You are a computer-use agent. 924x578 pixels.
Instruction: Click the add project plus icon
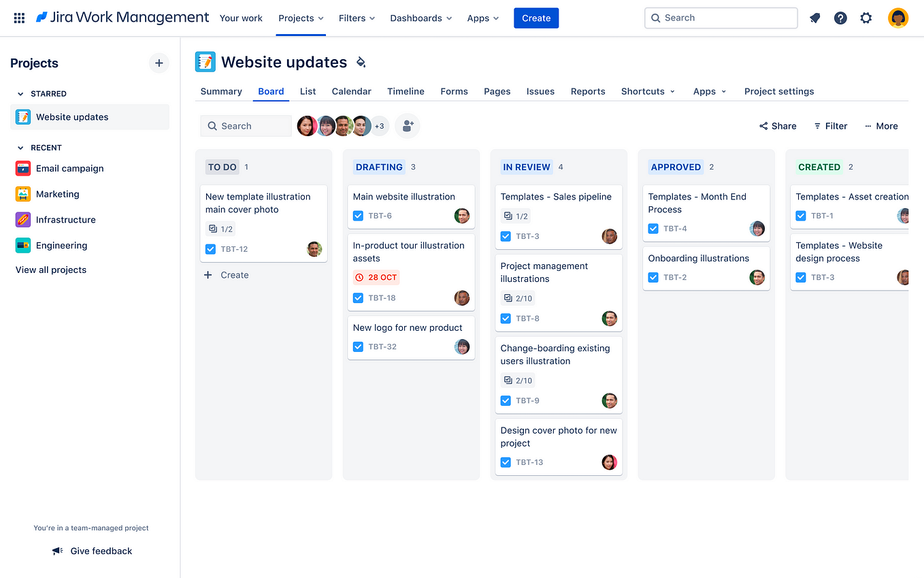click(159, 63)
